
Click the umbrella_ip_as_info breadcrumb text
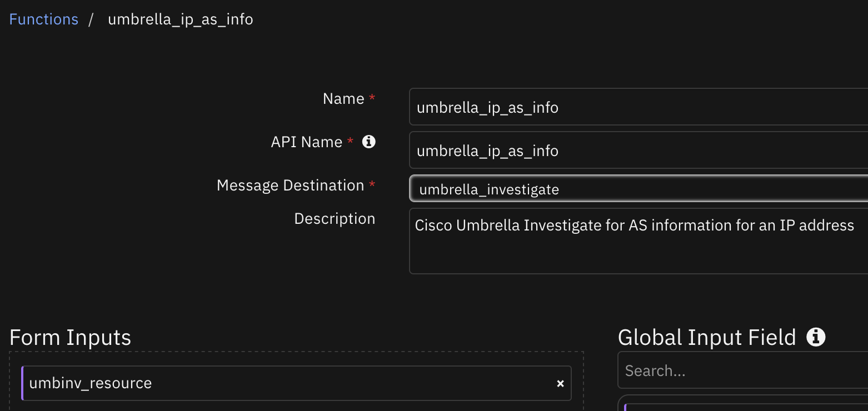[181, 19]
